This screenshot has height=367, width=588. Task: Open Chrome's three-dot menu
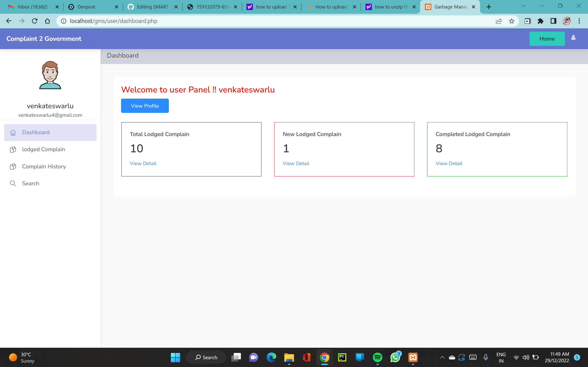coord(579,21)
